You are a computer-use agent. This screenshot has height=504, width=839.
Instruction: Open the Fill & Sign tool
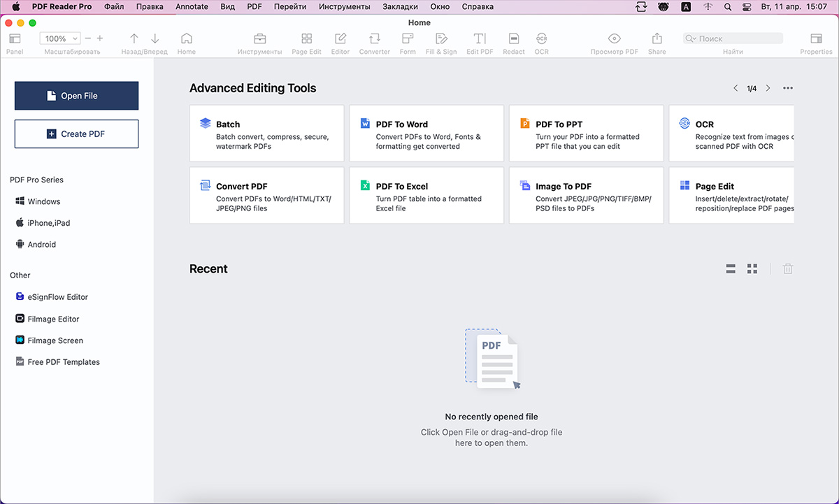441,38
